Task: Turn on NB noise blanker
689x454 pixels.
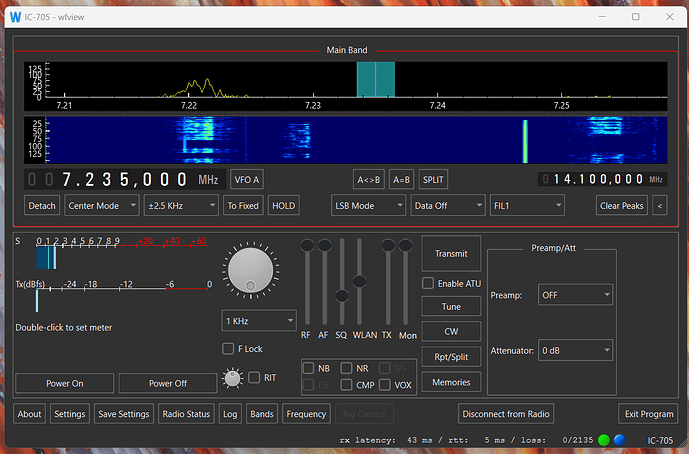Action: 308,368
